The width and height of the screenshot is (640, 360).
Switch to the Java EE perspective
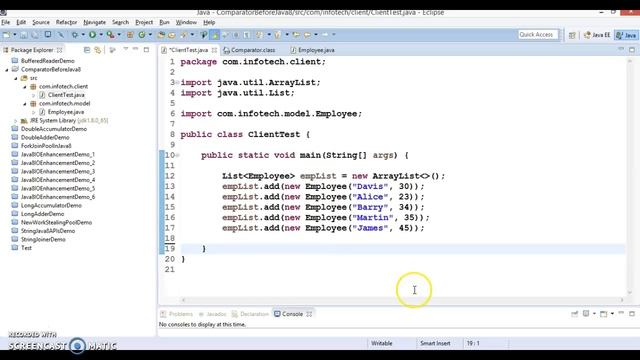pyautogui.click(x=597, y=35)
